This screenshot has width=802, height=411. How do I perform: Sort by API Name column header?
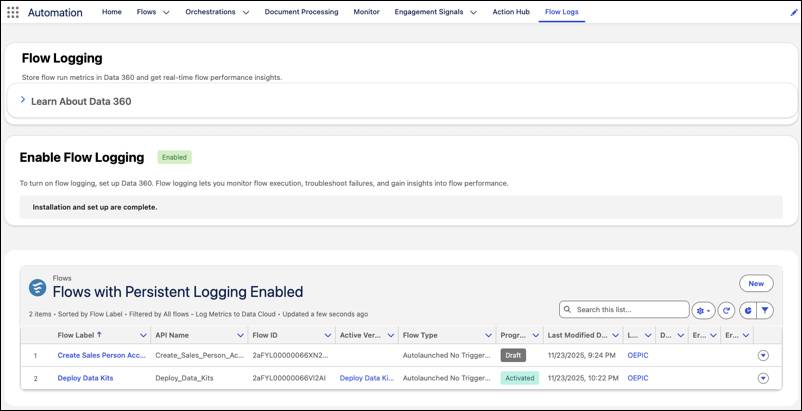[x=172, y=335]
